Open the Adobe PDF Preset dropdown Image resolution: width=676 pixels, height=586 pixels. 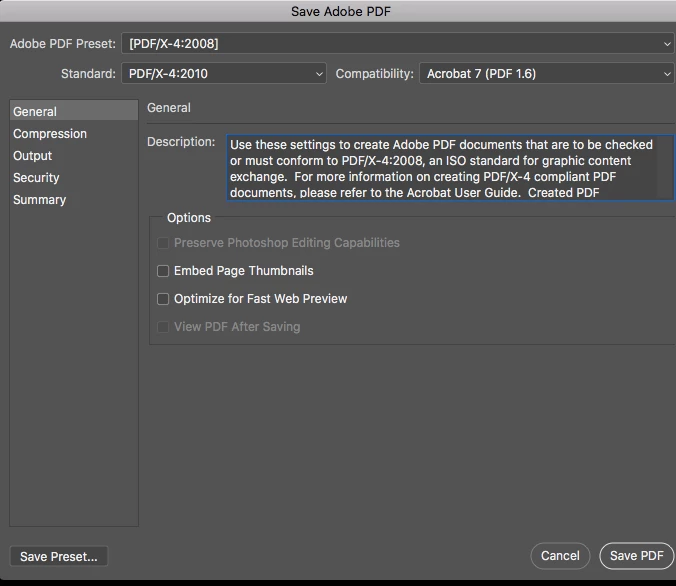click(398, 44)
